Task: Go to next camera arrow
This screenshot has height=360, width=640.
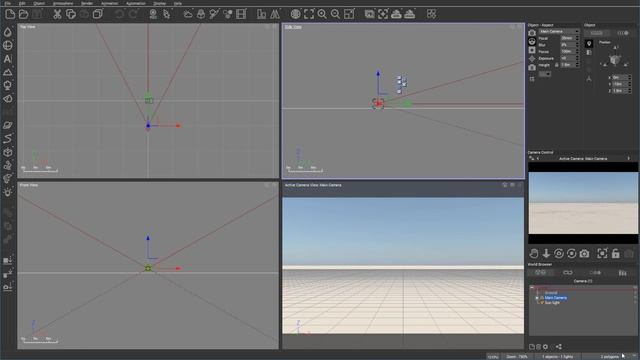Action: click(629, 158)
